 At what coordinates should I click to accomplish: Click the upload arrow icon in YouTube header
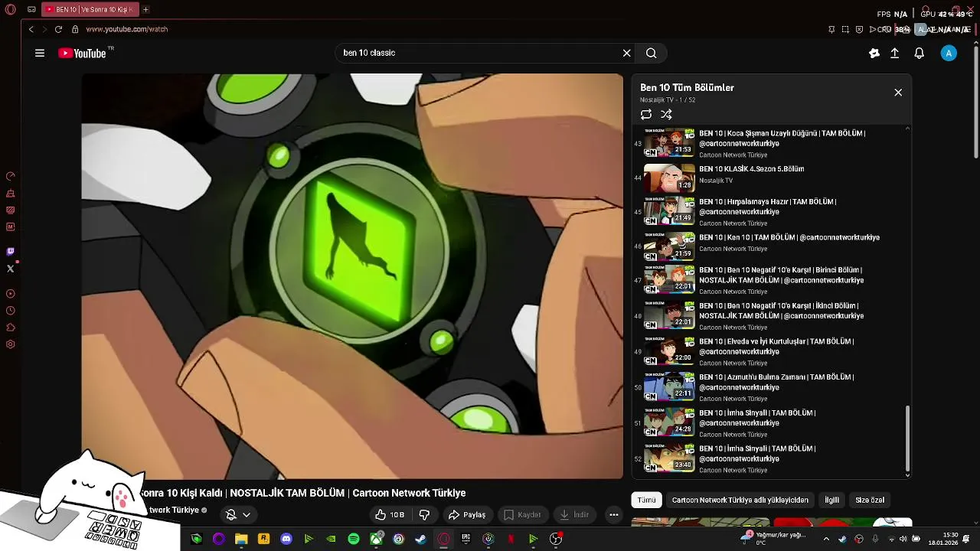coord(894,53)
